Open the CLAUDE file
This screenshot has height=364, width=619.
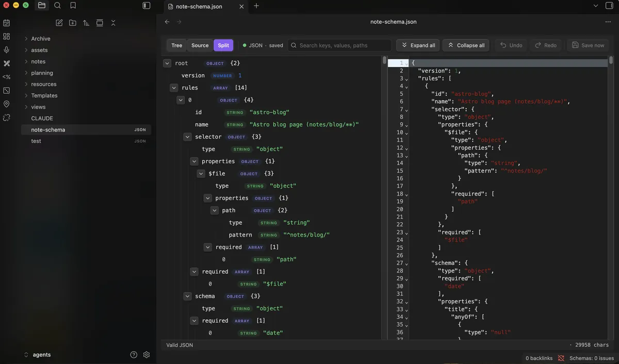coord(42,118)
